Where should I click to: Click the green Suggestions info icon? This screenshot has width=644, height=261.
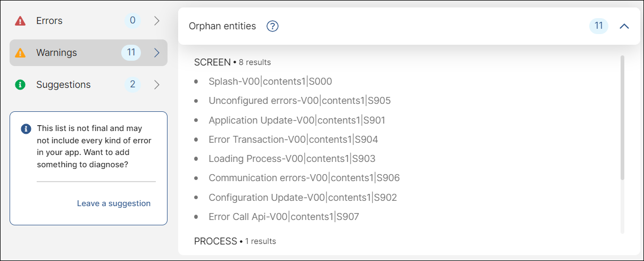[x=20, y=85]
